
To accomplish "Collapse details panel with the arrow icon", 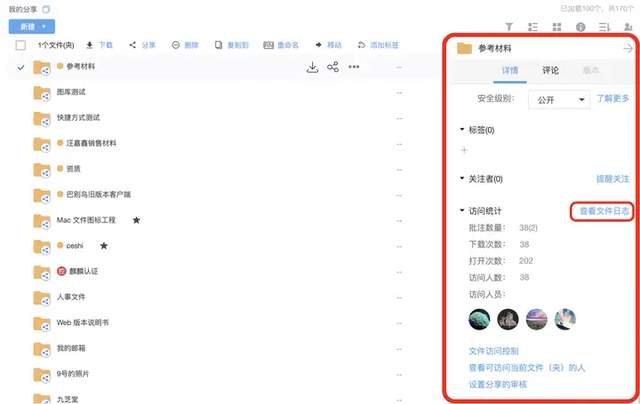I will (628, 49).
